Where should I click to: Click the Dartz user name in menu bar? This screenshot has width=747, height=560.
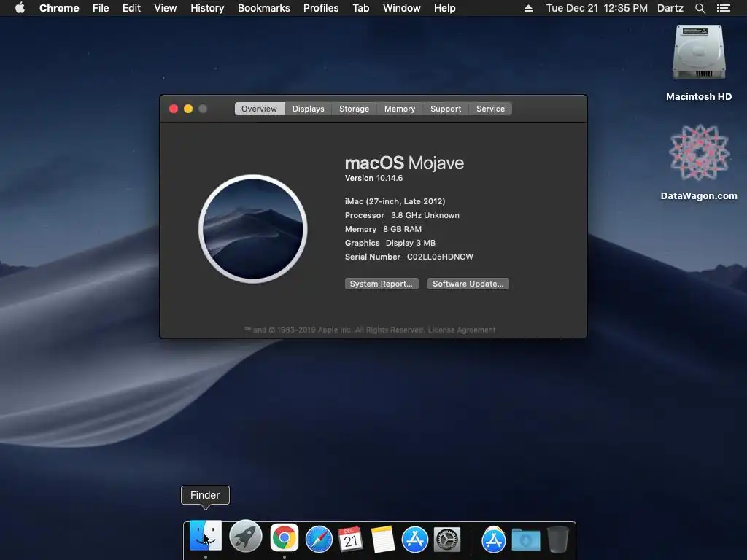point(670,8)
